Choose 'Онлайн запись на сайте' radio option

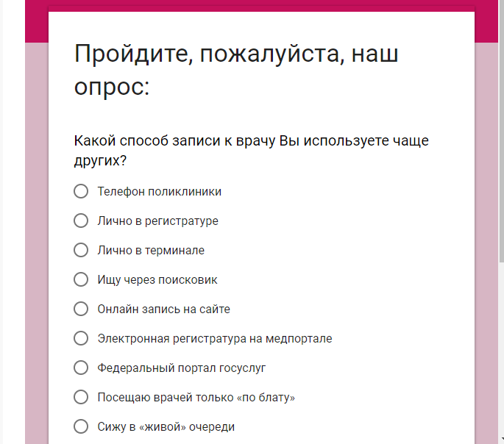point(81,309)
